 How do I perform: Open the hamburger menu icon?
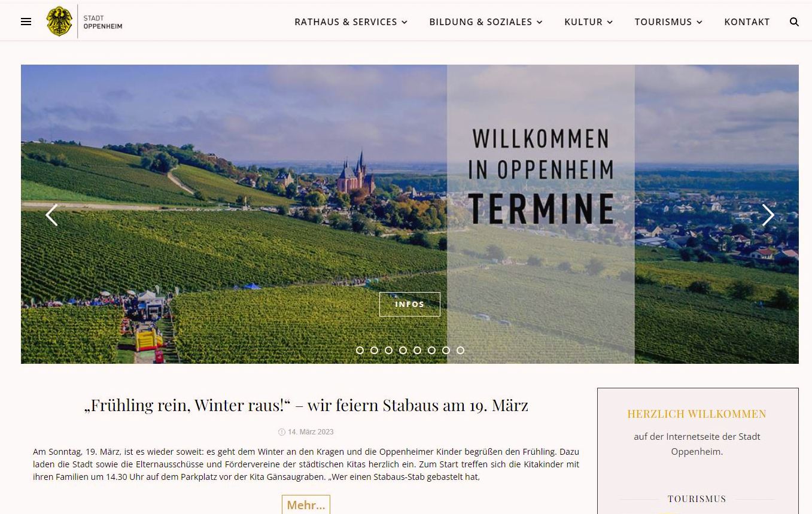[x=26, y=22]
